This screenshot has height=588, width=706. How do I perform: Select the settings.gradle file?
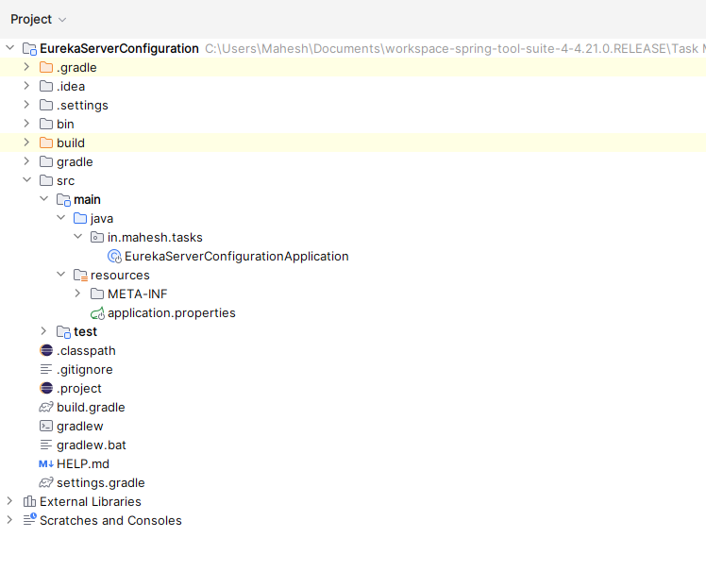coord(101,483)
